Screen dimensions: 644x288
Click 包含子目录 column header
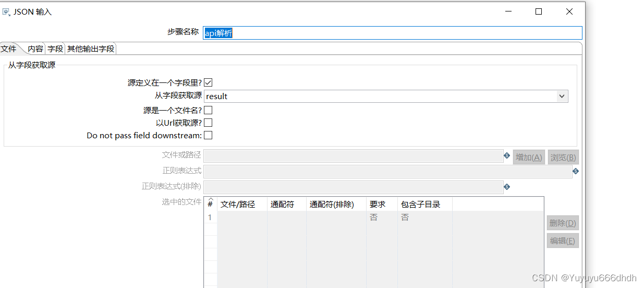(425, 204)
